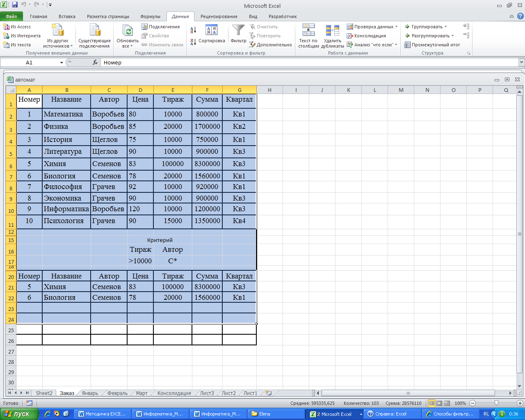525x420 pixels.
Task: Open From Other Sources (Из других источников) dropdown
Action: coord(58,36)
